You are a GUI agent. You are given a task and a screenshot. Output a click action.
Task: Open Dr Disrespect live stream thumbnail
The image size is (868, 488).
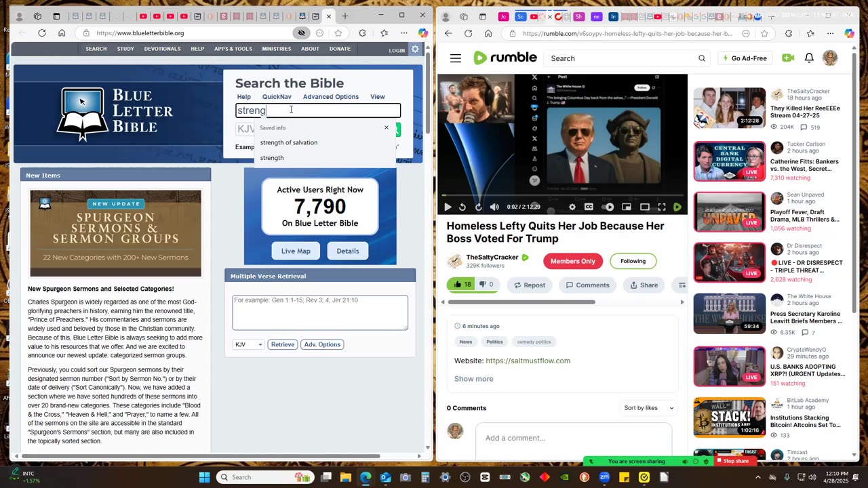coord(729,262)
